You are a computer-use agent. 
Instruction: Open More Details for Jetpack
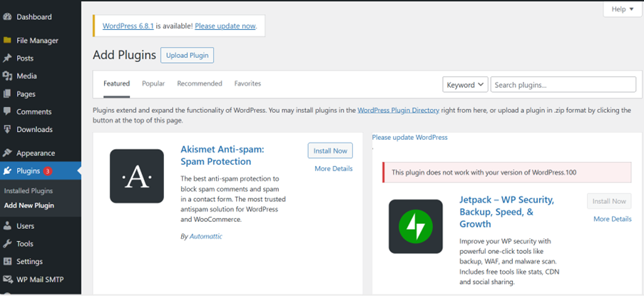pos(613,219)
